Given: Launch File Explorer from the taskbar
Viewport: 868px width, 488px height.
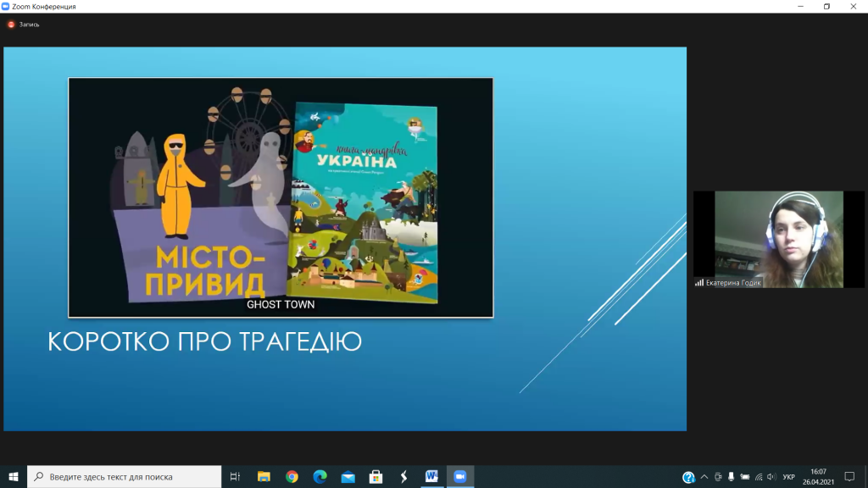Looking at the screenshot, I should point(264,476).
